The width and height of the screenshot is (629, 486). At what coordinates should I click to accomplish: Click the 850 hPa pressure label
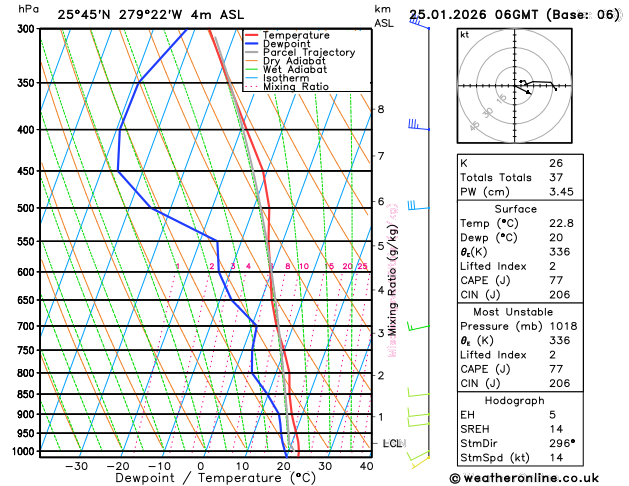coord(28,395)
